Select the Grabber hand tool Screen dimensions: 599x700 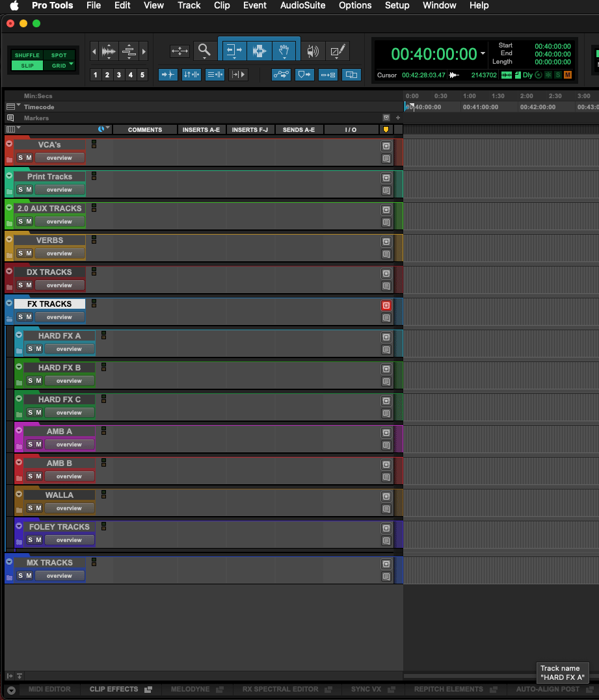(284, 51)
